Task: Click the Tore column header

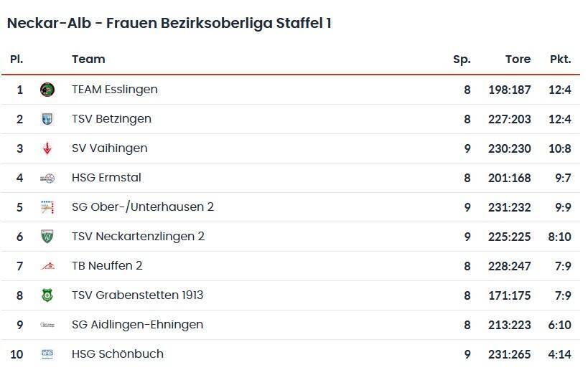Action: [518, 60]
